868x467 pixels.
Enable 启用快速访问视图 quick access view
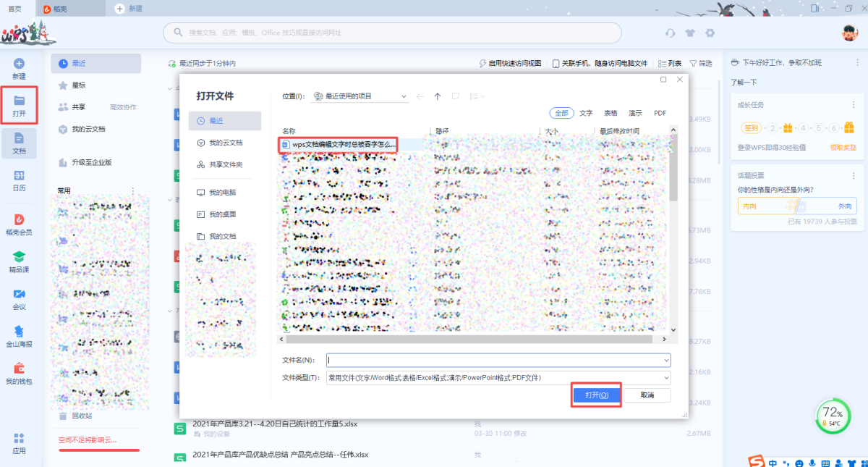(x=510, y=64)
